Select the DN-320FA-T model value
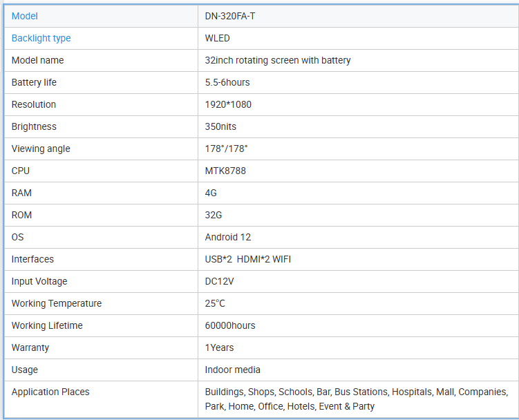This screenshot has width=519, height=420. [x=230, y=16]
